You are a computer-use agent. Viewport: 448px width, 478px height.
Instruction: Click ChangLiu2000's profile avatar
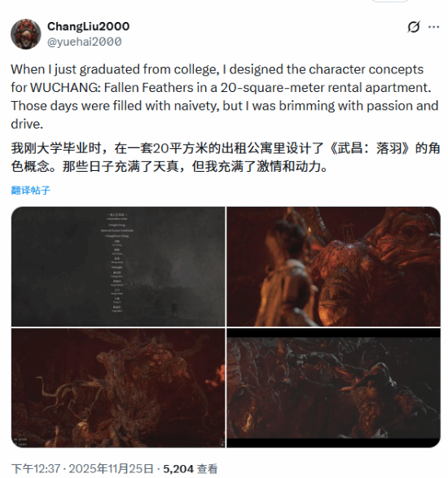pos(25,34)
